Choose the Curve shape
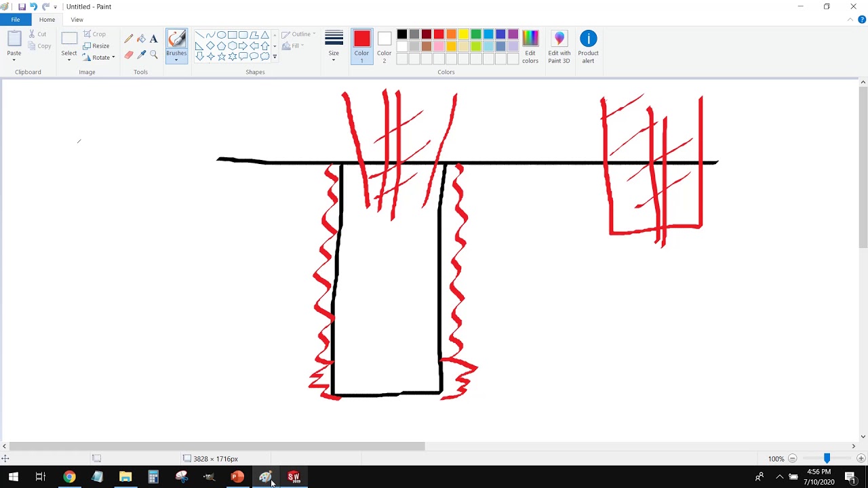Screen dimensions: 868x488 click(x=210, y=35)
